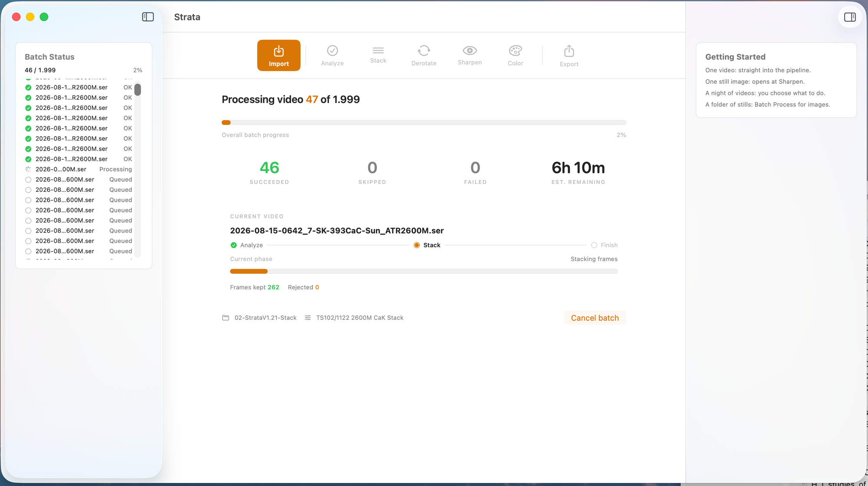
Task: Click the current video filename 2026-08-15-0642_7-SK-393CaC-Sun_ATR2600M.ser
Action: tap(337, 230)
